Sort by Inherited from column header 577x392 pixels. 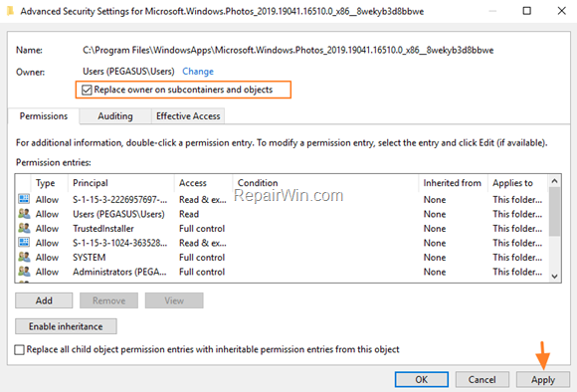pyautogui.click(x=452, y=183)
